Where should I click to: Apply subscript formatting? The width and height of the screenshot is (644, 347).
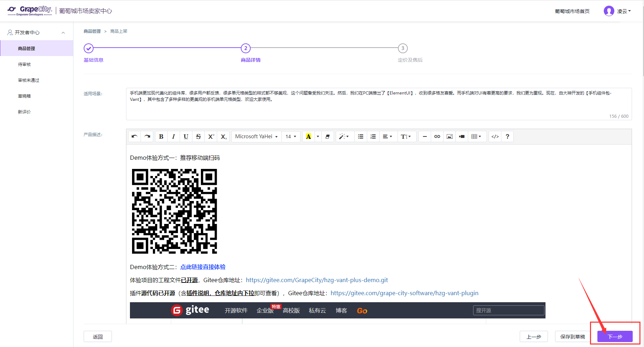(223, 136)
